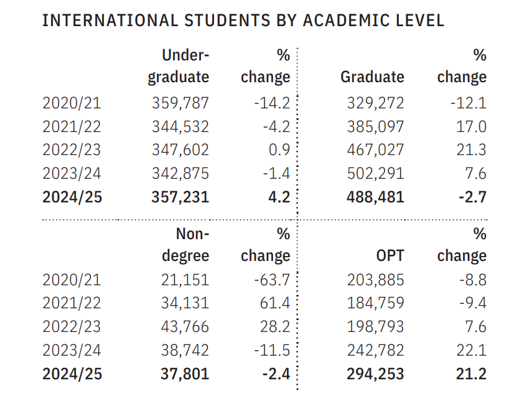Select undergraduate value 359,787
This screenshot has height=398, width=532.
tap(180, 103)
